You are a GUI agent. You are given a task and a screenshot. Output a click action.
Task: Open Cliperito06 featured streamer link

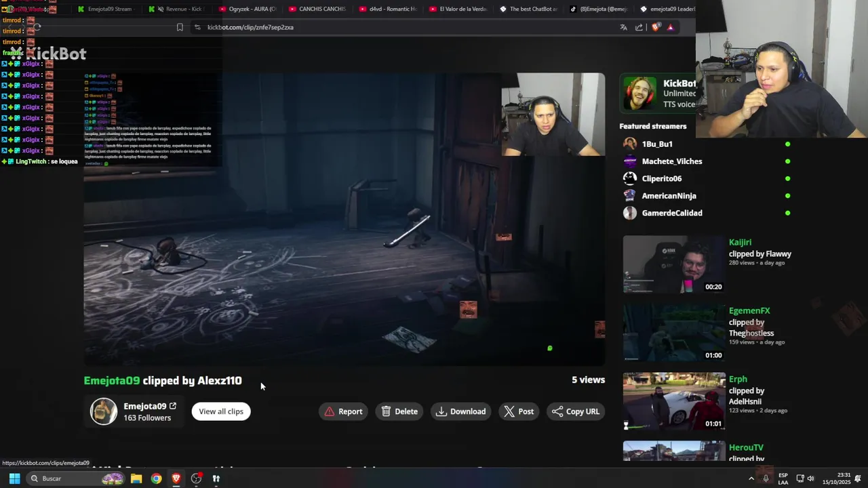pyautogui.click(x=662, y=178)
